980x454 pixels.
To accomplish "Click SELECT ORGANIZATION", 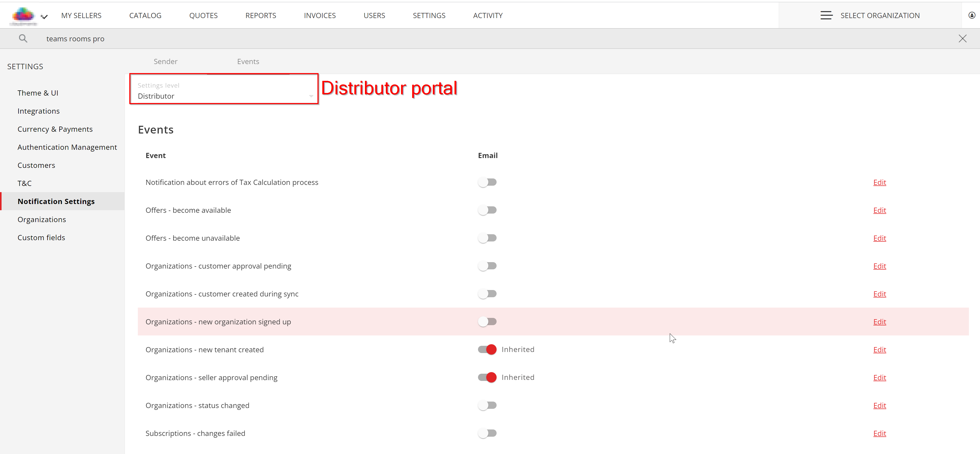I will coord(880,15).
